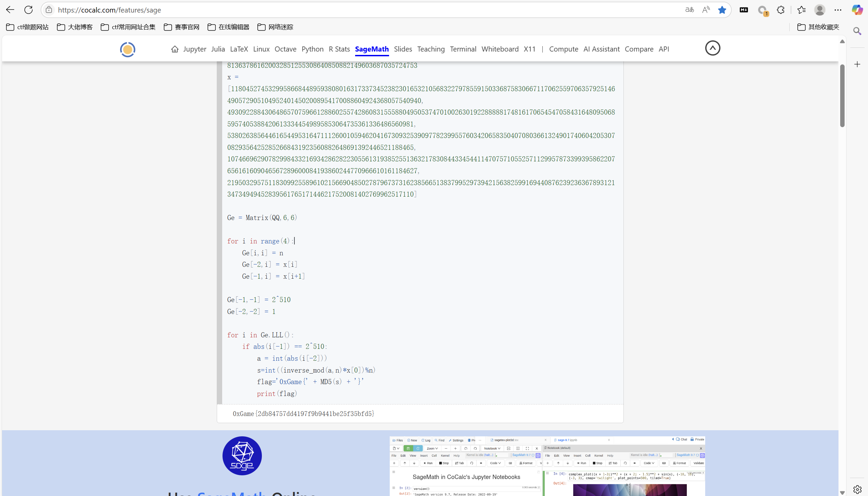Reload the page with refresh icon
Image resolution: width=868 pixels, height=496 pixels.
point(28,10)
